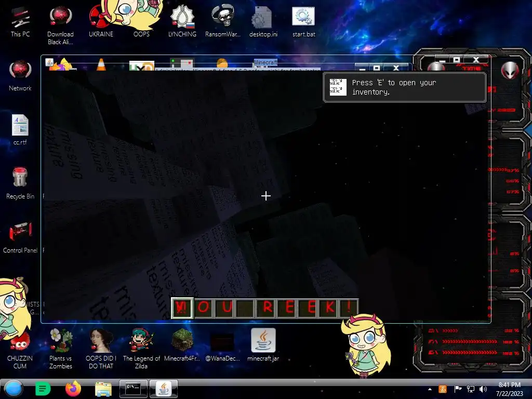
Task: Show hidden system tray icons
Action: click(x=430, y=389)
